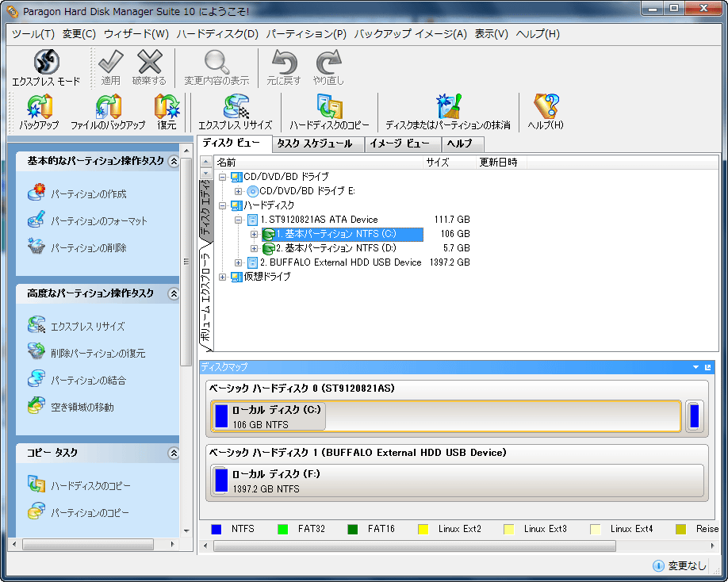Sort tree by 更新日時 column header
This screenshot has width=728, height=582.
click(501, 163)
